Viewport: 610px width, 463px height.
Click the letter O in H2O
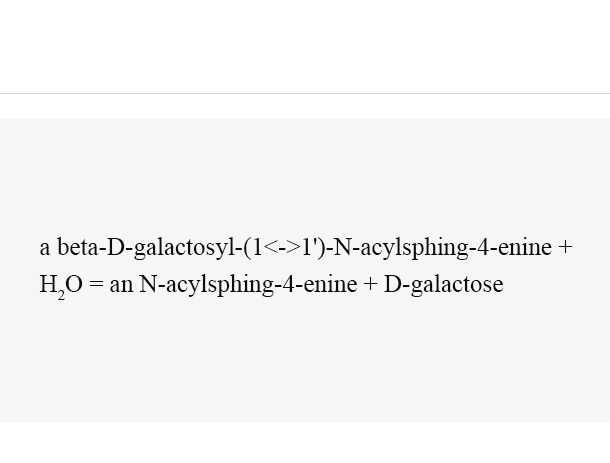click(x=74, y=284)
